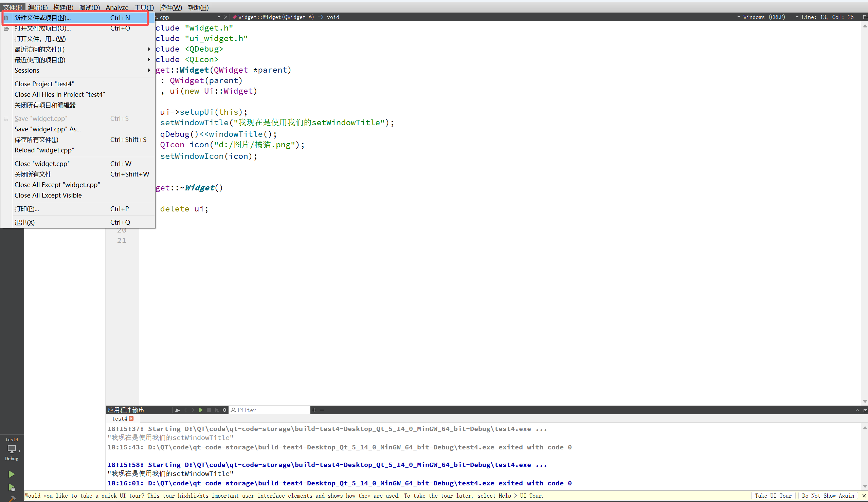
Task: Open the 控件(W) menu
Action: pos(171,7)
